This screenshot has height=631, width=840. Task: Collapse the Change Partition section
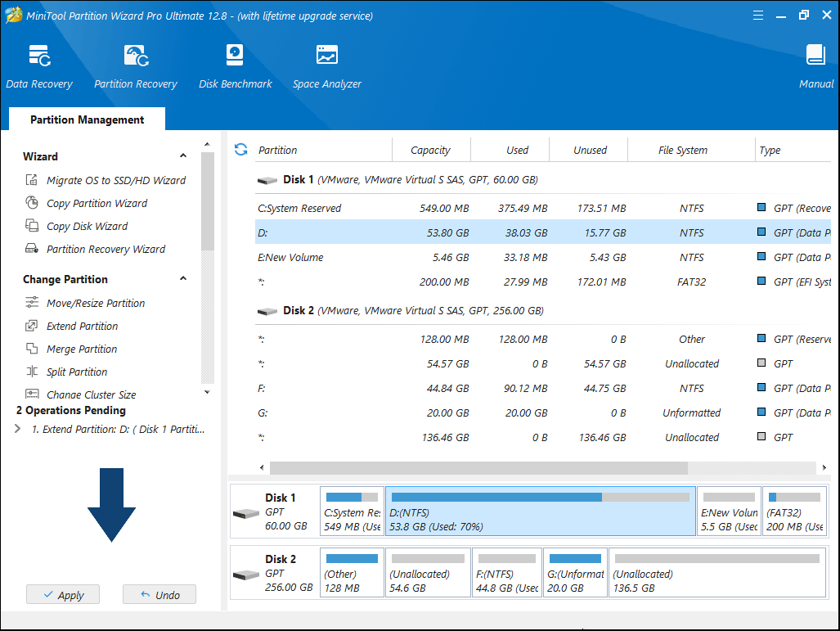[x=183, y=278]
